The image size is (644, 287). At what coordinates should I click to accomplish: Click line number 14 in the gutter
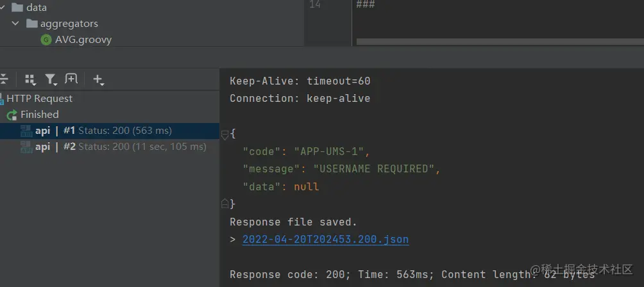pos(315,4)
